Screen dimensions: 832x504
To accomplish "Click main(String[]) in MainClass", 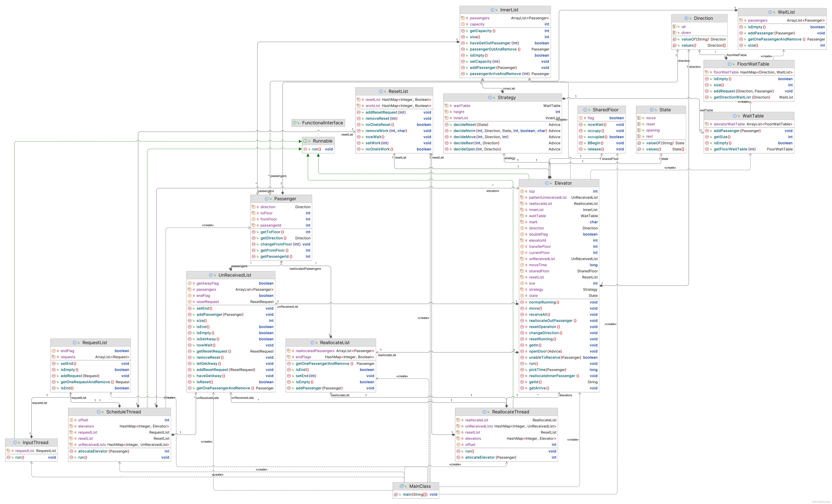I will point(416,495).
